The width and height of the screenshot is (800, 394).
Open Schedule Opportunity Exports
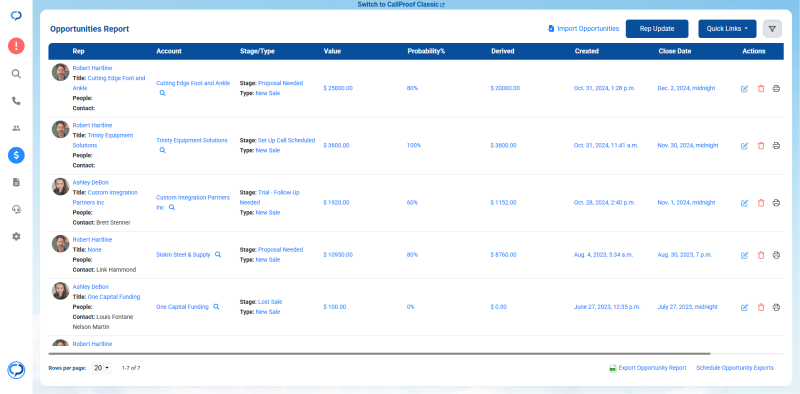coord(735,368)
